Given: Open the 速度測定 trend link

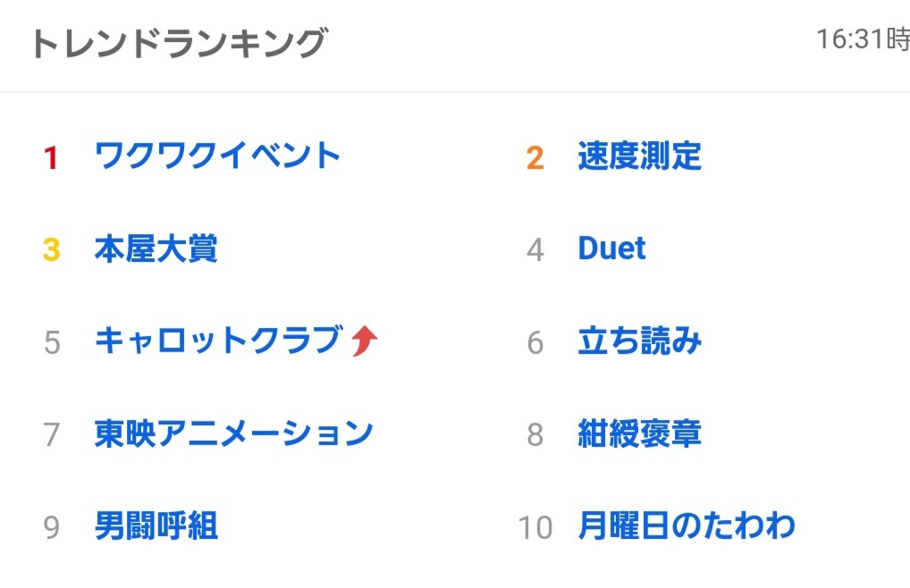Looking at the screenshot, I should pos(639,156).
